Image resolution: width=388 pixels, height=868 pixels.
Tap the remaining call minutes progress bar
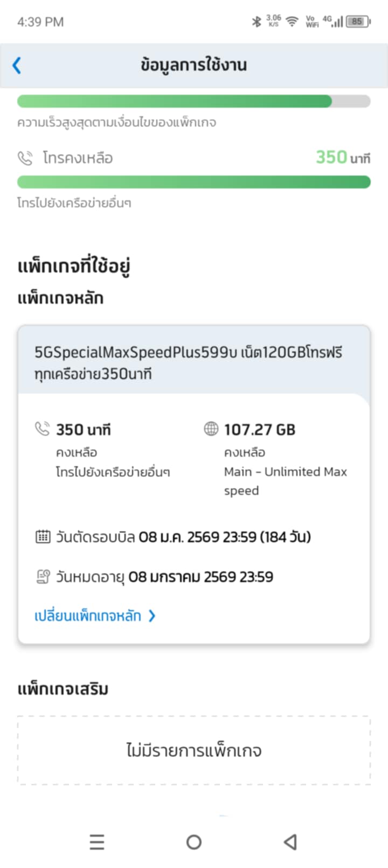(194, 182)
